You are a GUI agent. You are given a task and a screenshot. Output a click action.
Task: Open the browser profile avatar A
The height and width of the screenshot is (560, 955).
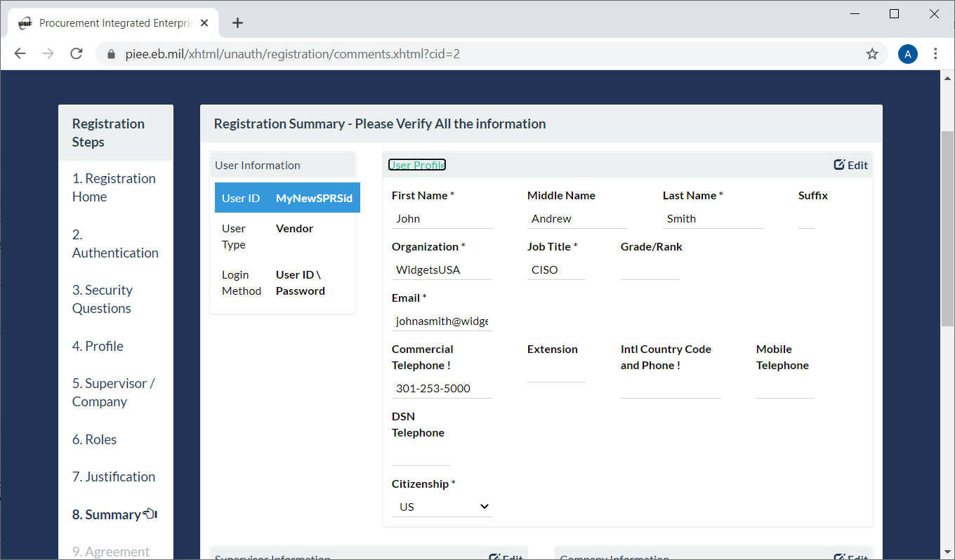[907, 53]
